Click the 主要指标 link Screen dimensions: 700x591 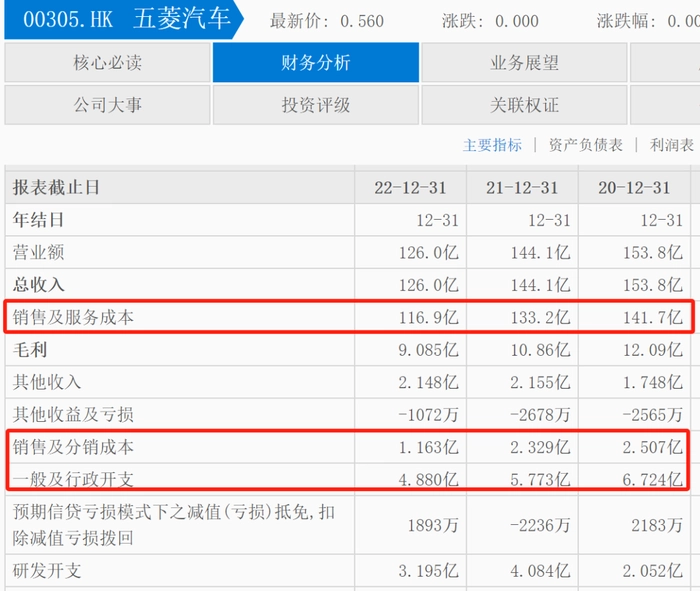[x=492, y=145]
